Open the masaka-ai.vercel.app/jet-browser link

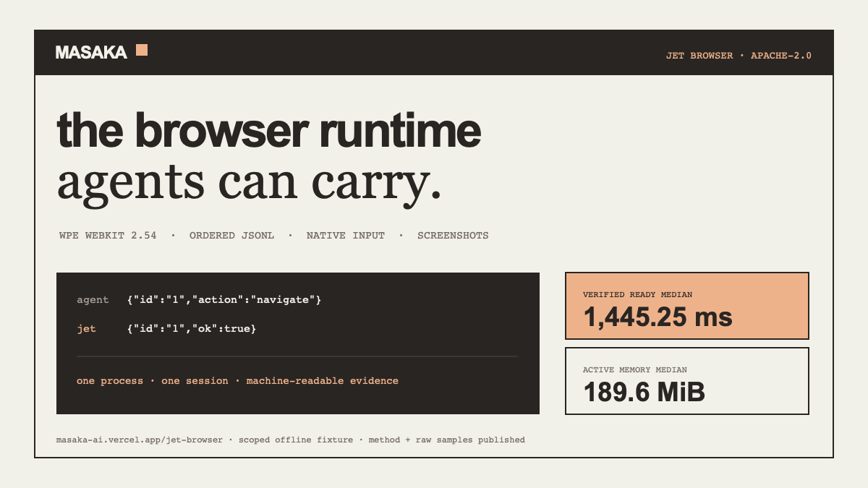[140, 440]
